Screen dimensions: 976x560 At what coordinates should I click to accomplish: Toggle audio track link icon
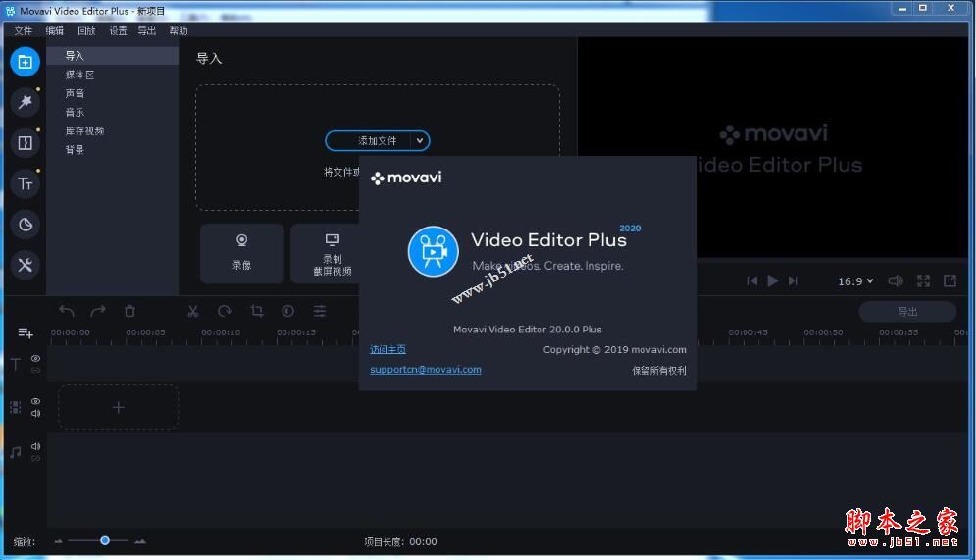pyautogui.click(x=36, y=459)
